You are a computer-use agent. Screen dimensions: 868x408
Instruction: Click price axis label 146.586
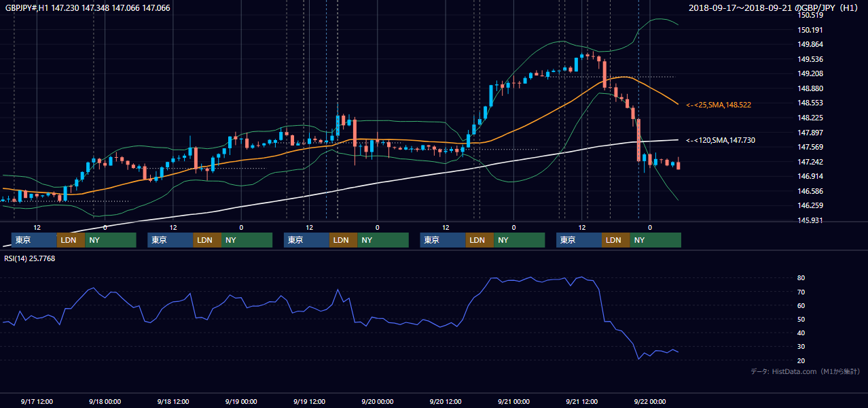pos(812,191)
